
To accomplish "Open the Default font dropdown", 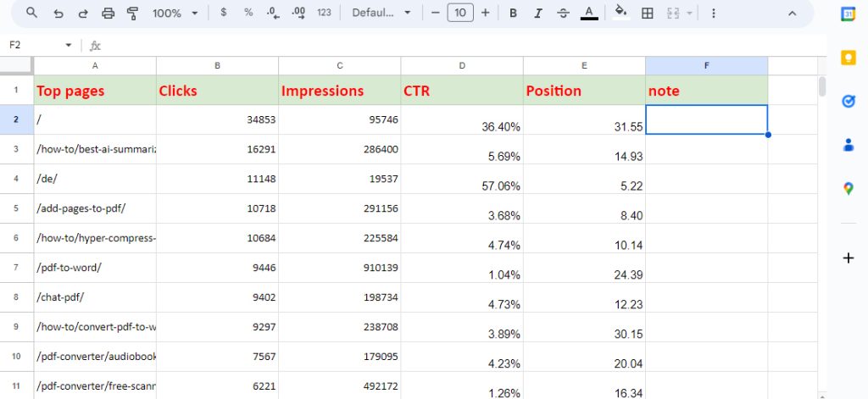I will point(381,14).
